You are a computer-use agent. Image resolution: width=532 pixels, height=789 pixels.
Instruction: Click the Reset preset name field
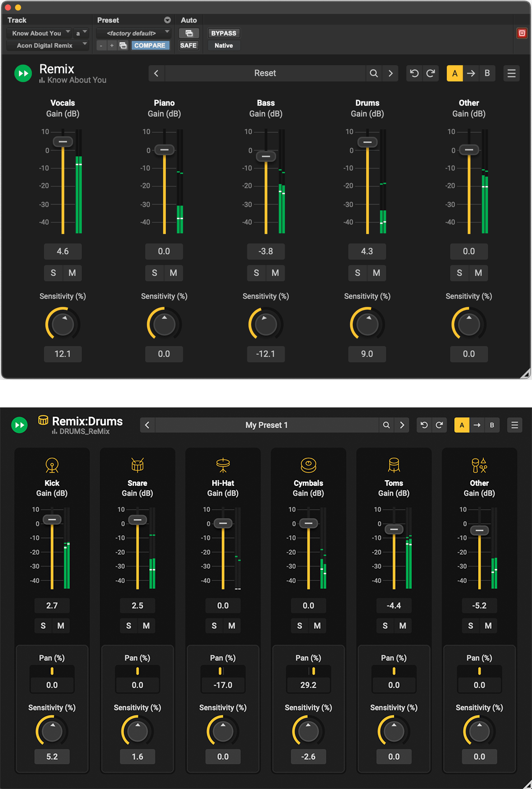coord(265,73)
